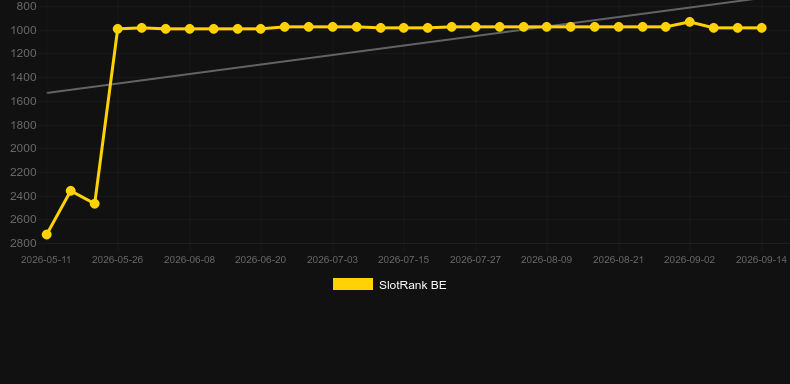
Task: Click the y-axis value 1600
Action: pyautogui.click(x=23, y=101)
